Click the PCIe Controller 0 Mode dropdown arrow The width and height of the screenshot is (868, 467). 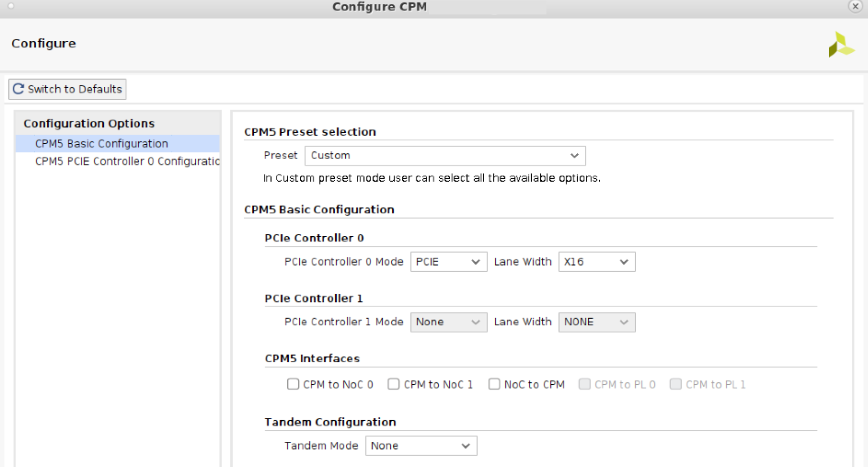pos(476,262)
